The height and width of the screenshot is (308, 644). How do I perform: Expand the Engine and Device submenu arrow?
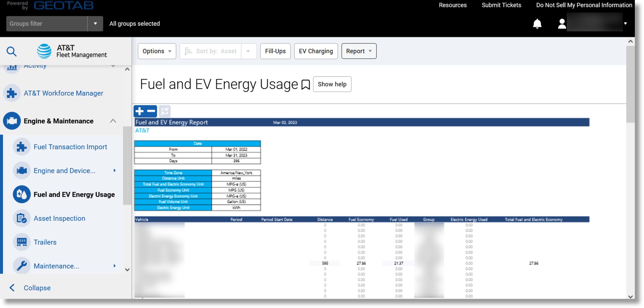tap(114, 170)
